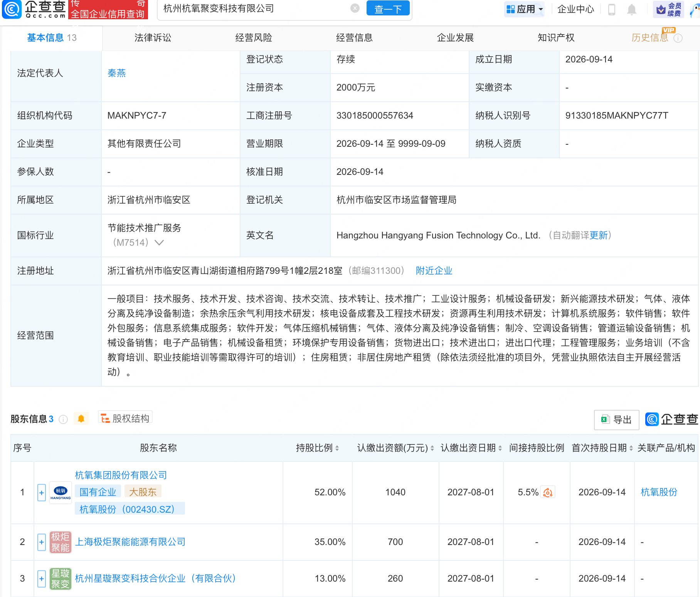700x597 pixels.
Task: Expand 上海极炬聚能能源有限公司 shareholder row
Action: click(x=42, y=542)
